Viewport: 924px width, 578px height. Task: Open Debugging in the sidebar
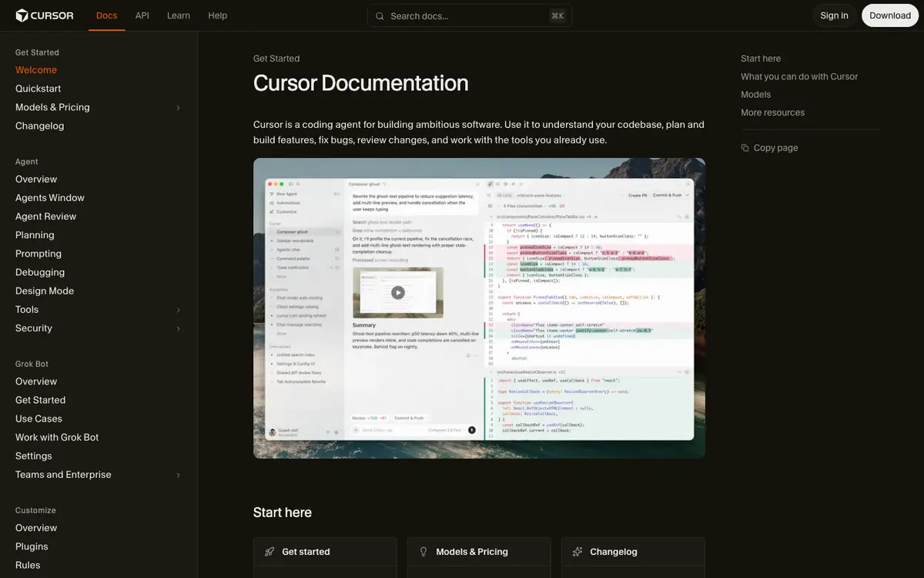40,272
